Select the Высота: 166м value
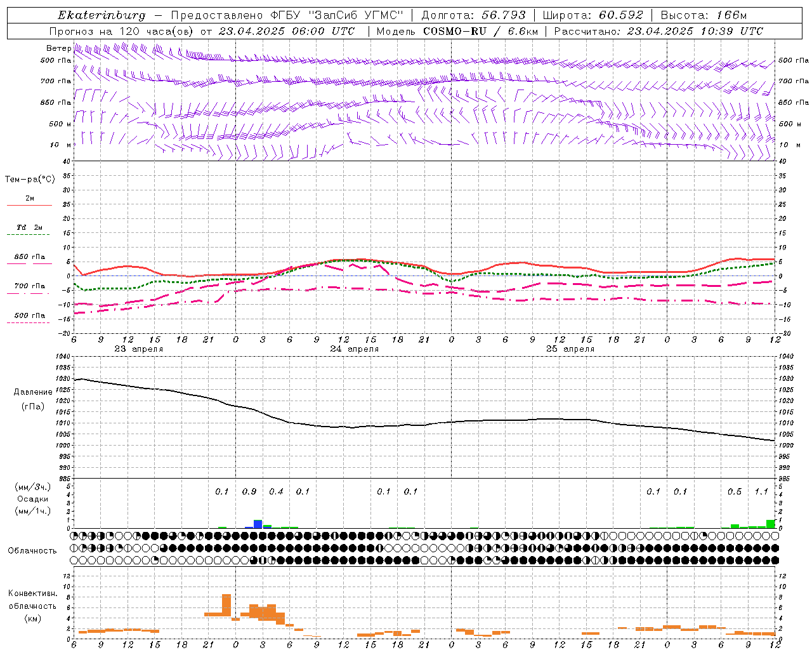 [x=704, y=15]
